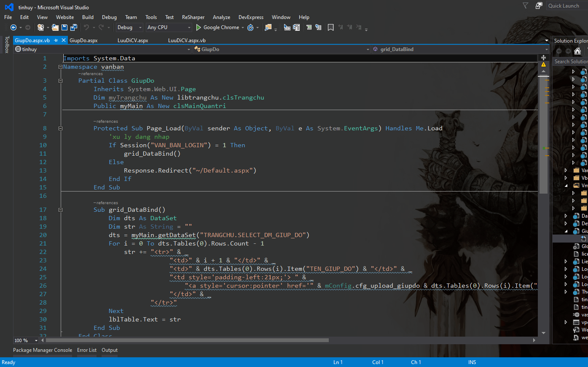This screenshot has width=588, height=367.
Task: Toggle a bookmark on the current line
Action: 331,27
